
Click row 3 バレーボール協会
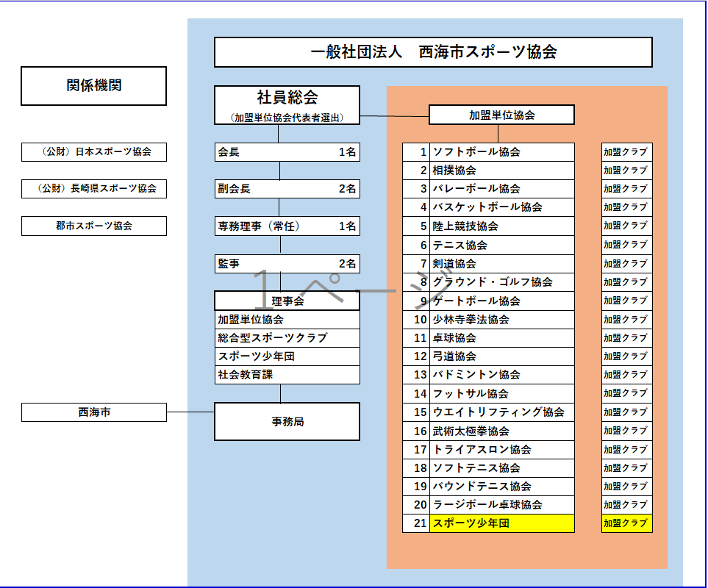coord(489,189)
